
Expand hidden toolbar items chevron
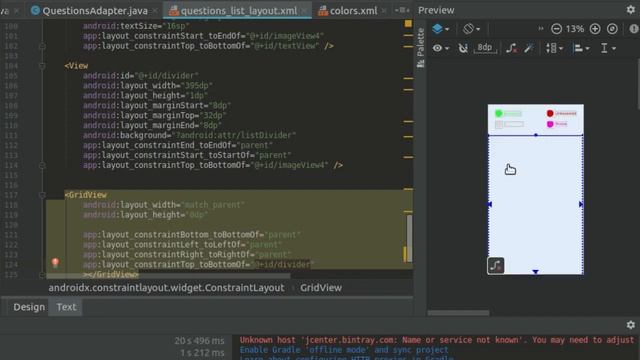(541, 29)
